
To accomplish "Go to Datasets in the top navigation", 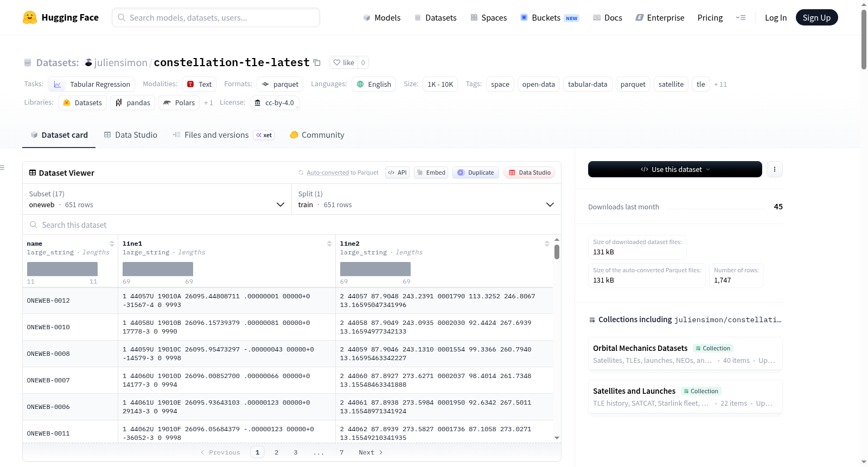I will (436, 17).
